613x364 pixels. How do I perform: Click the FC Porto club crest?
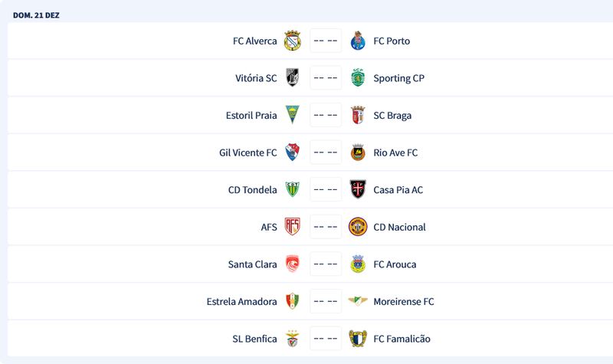coord(357,41)
